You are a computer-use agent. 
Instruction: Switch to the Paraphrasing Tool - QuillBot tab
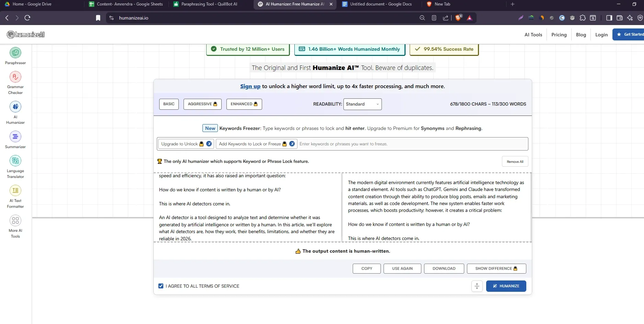209,4
